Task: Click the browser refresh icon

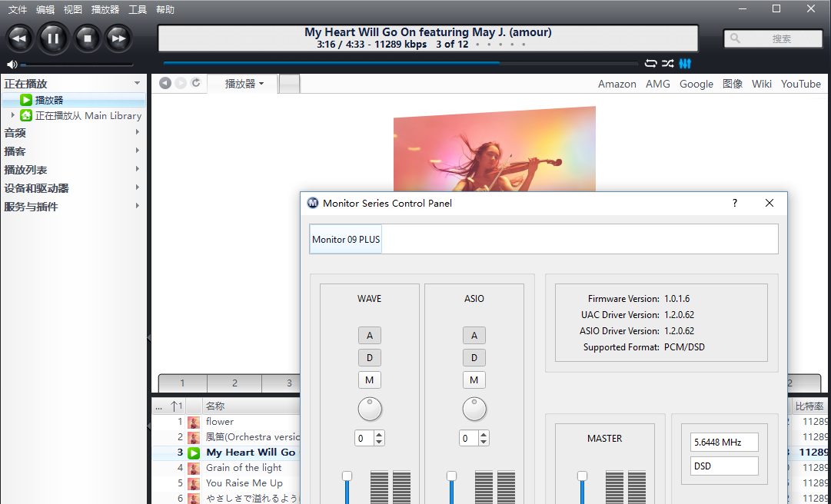Action: coord(196,83)
